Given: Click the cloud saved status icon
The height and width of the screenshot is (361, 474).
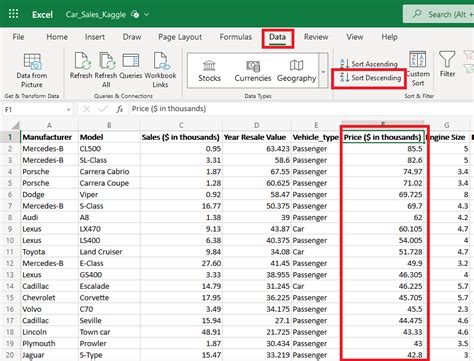Looking at the screenshot, I should (135, 14).
